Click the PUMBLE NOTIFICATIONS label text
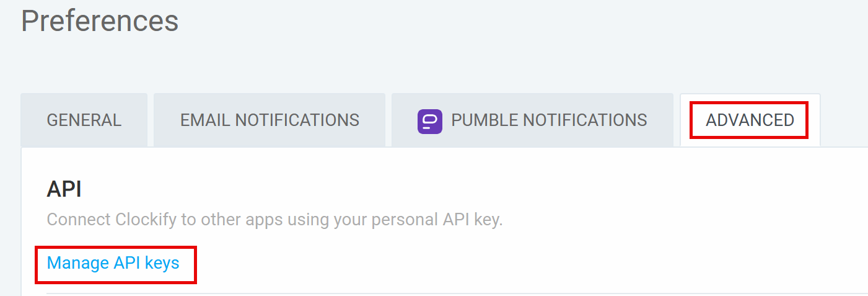This screenshot has width=868, height=296. pyautogui.click(x=549, y=120)
